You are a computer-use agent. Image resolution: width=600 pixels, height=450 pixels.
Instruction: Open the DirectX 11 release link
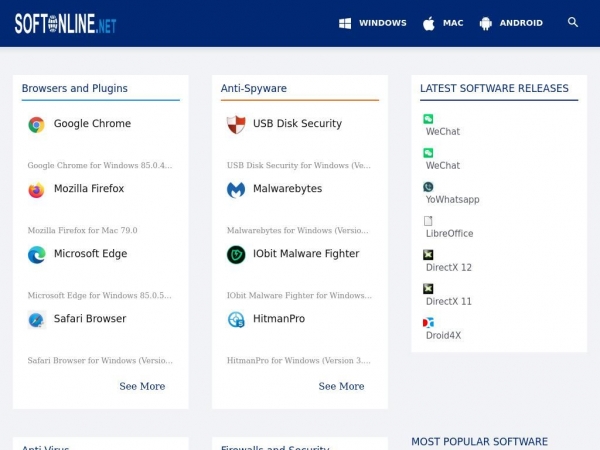point(449,302)
